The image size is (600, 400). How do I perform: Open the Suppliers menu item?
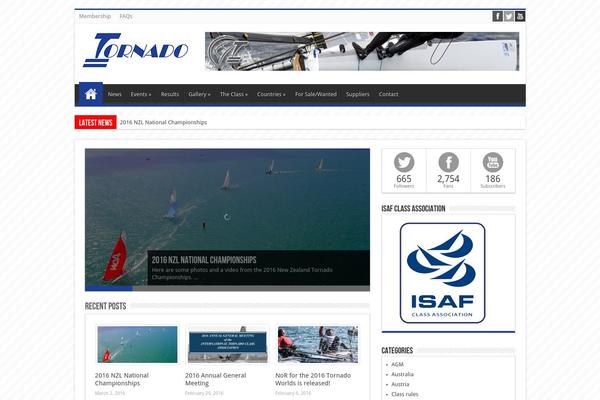pos(357,94)
